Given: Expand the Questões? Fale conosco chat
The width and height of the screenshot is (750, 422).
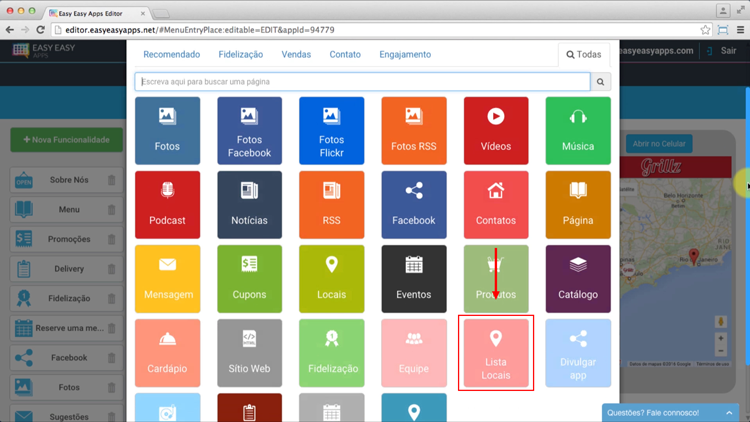Looking at the screenshot, I should pos(670,412).
